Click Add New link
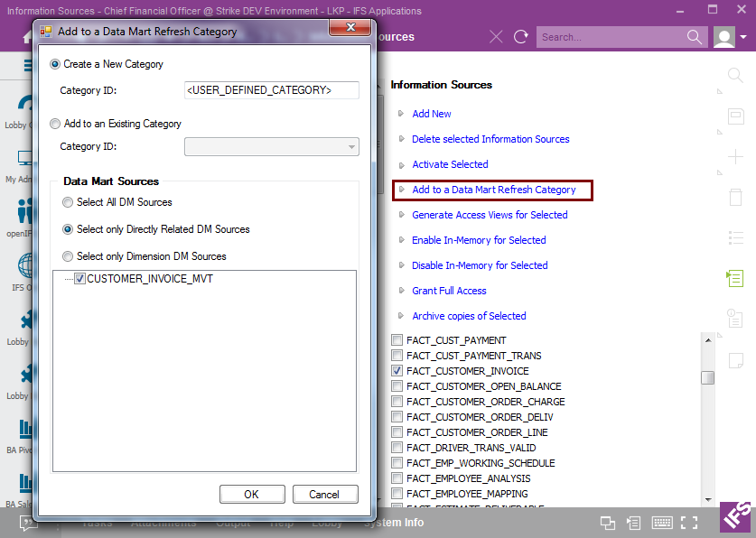Image resolution: width=756 pixels, height=538 pixels. tap(432, 114)
